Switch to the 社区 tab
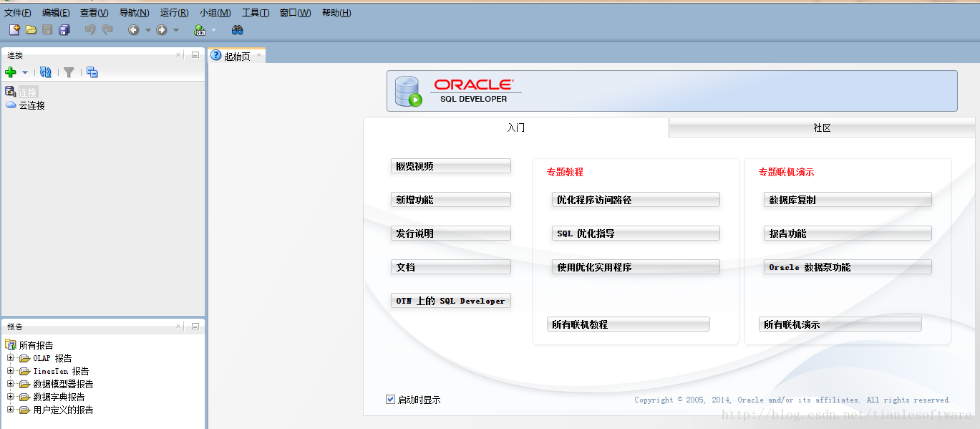Viewport: 980px width, 429px height. pos(822,128)
